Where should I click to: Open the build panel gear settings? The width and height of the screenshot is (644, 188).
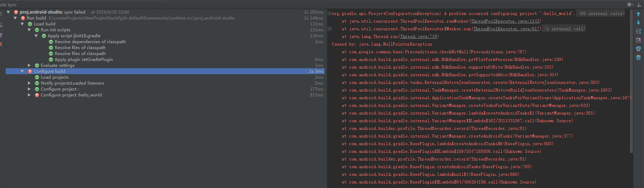click(629, 5)
